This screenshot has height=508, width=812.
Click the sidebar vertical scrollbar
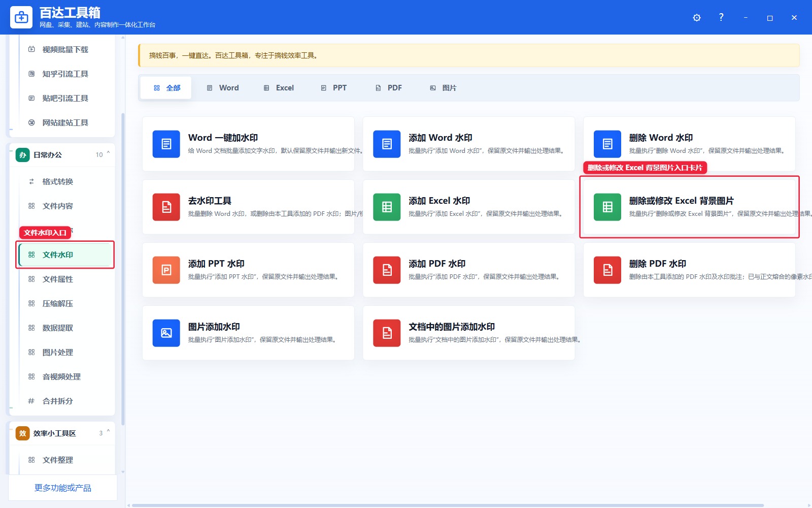123,269
